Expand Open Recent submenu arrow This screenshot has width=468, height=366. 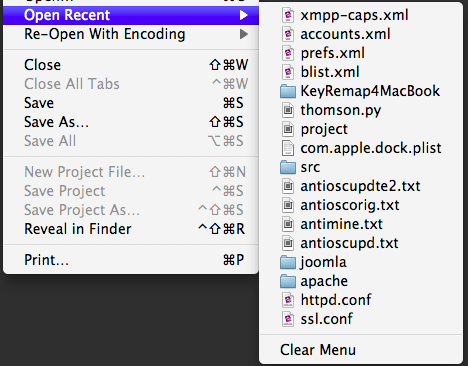(244, 15)
